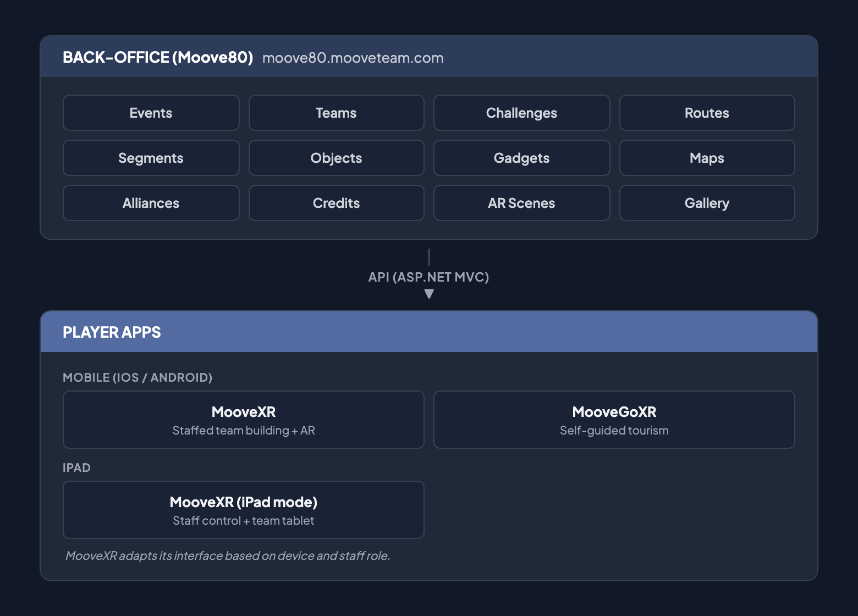Click the PLAYER APPS heading

tap(112, 332)
